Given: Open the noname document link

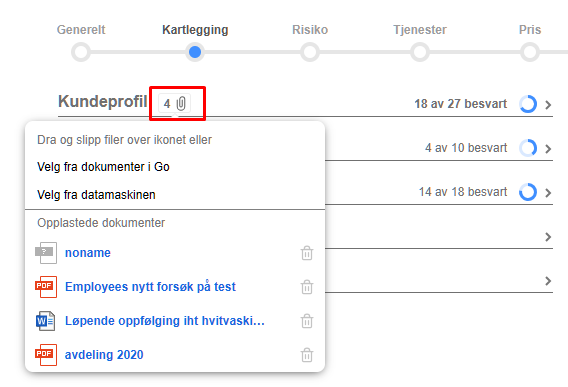Looking at the screenshot, I should click(x=88, y=253).
